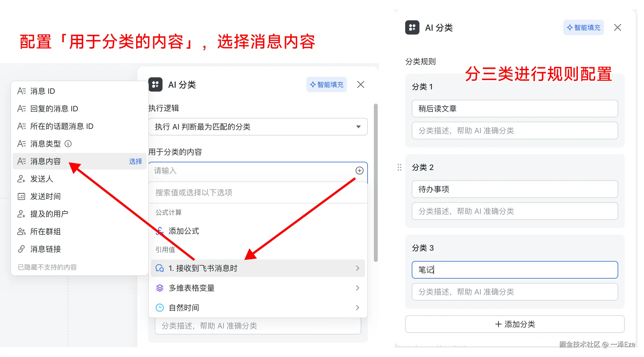Click the 所在群组 group icon
This screenshot has width=644, height=357.
coord(21,231)
